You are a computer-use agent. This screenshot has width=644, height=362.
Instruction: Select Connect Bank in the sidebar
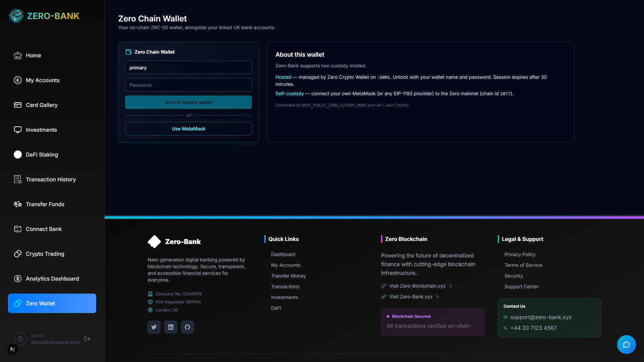click(52, 229)
